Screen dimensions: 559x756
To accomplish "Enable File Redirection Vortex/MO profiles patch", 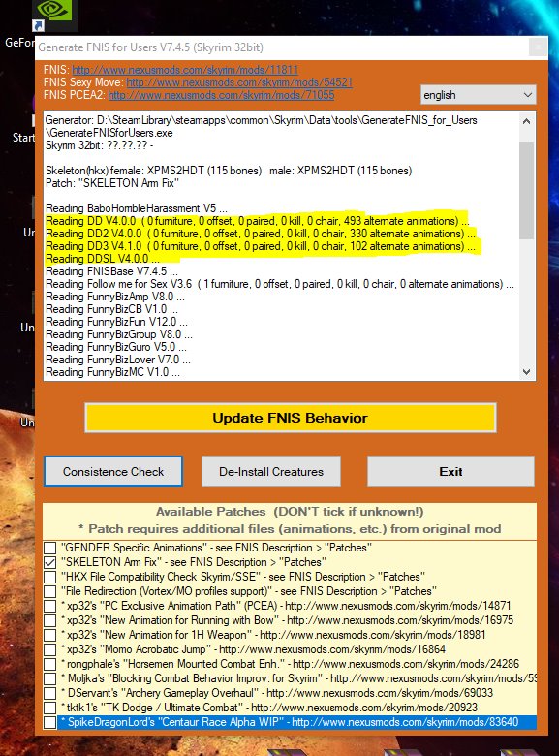I will 50,591.
